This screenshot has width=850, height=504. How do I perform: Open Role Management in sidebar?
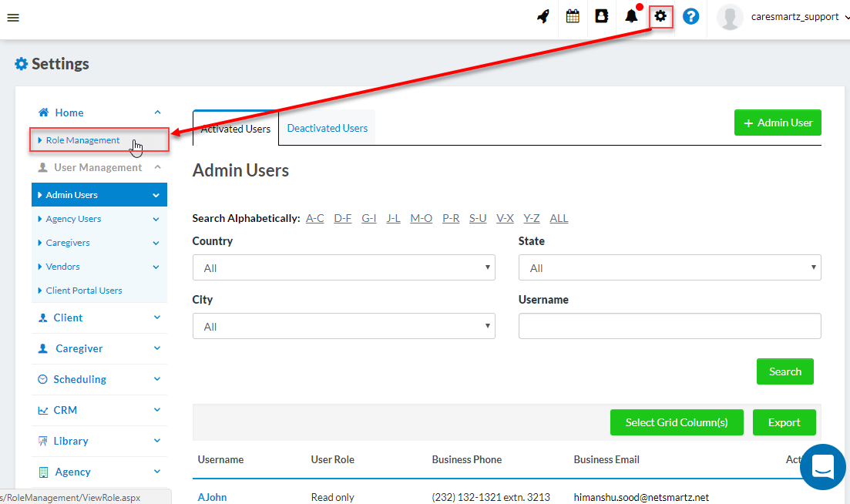82,140
